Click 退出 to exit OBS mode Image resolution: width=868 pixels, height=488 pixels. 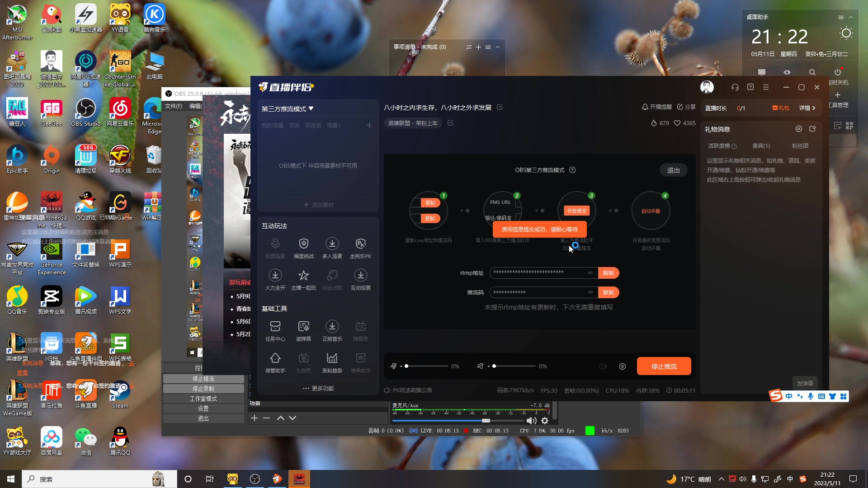coord(673,170)
